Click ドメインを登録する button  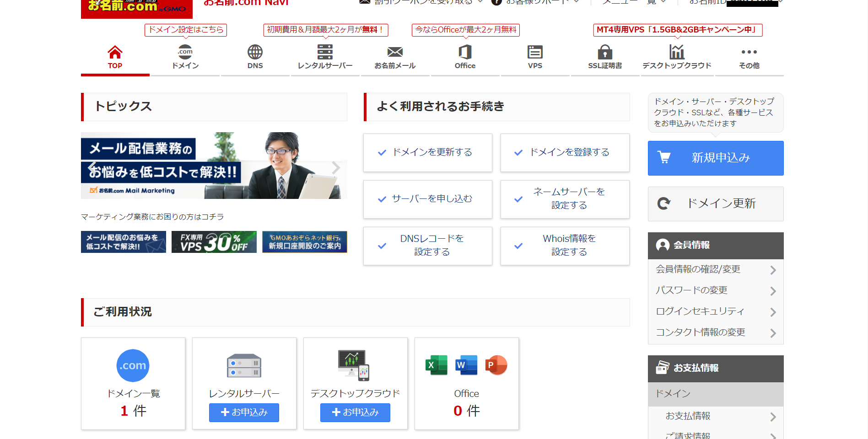[x=565, y=153]
